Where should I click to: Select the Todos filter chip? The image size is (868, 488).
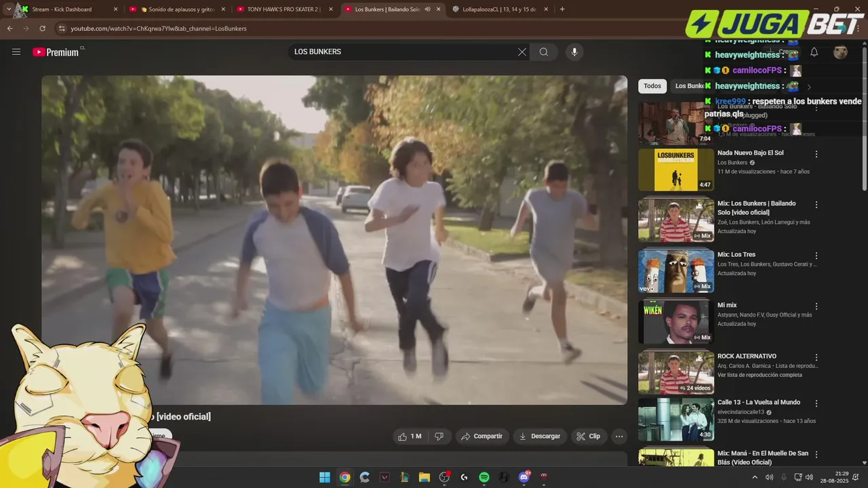click(652, 86)
